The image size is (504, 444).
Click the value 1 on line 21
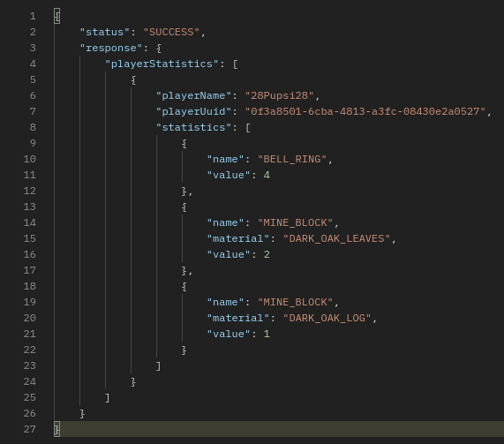coord(267,334)
